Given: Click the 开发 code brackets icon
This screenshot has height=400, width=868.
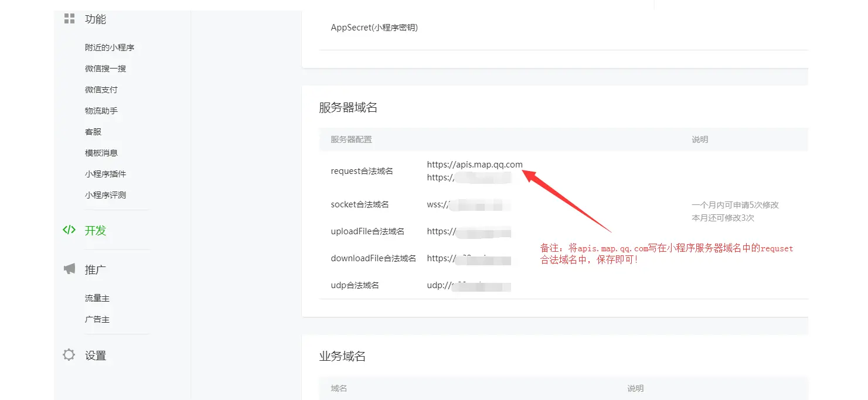Looking at the screenshot, I should pyautogui.click(x=69, y=230).
